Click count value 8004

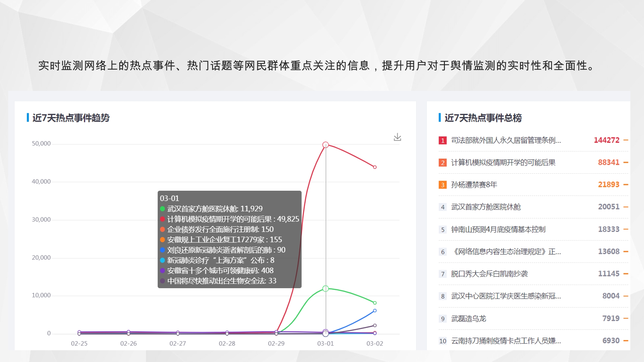point(611,296)
